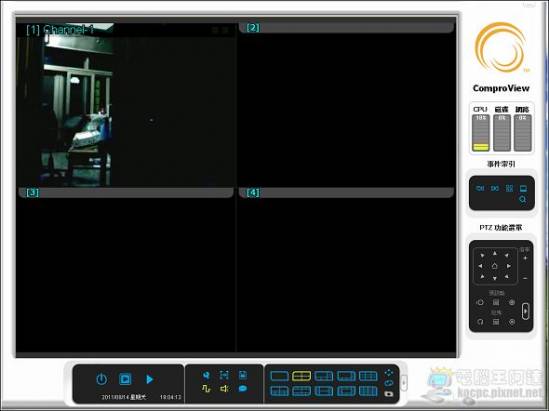The width and height of the screenshot is (549, 411).
Task: Zoom out using PTZ minus button
Action: 525,278
